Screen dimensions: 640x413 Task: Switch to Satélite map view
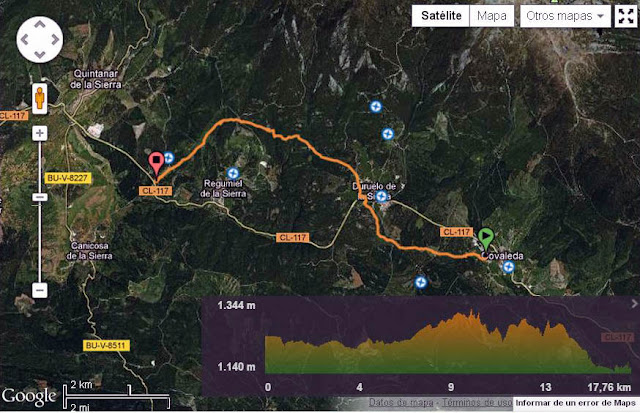click(441, 16)
